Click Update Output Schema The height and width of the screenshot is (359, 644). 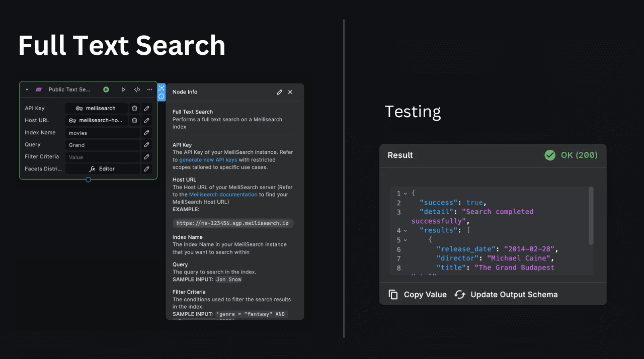[x=513, y=294]
